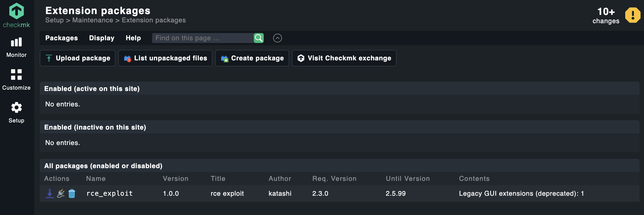
Task: Click the Extension packages page title
Action: [98, 11]
